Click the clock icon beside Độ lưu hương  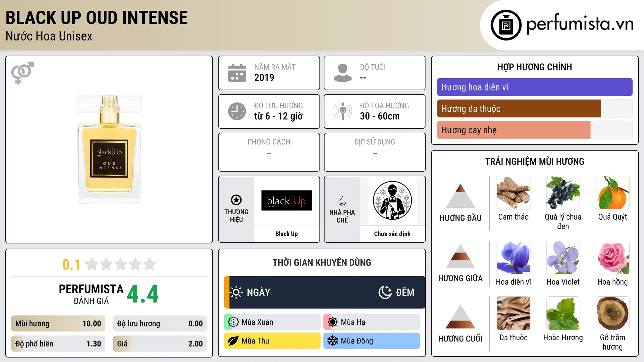pos(237,111)
